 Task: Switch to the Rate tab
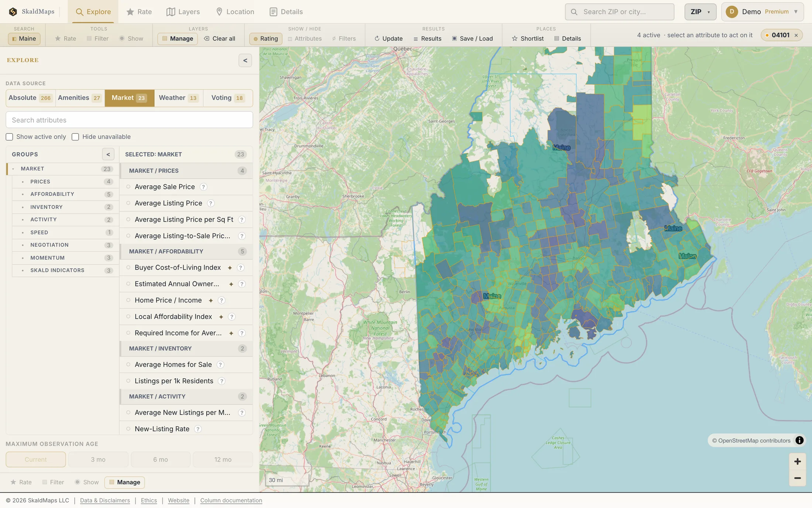(x=139, y=12)
